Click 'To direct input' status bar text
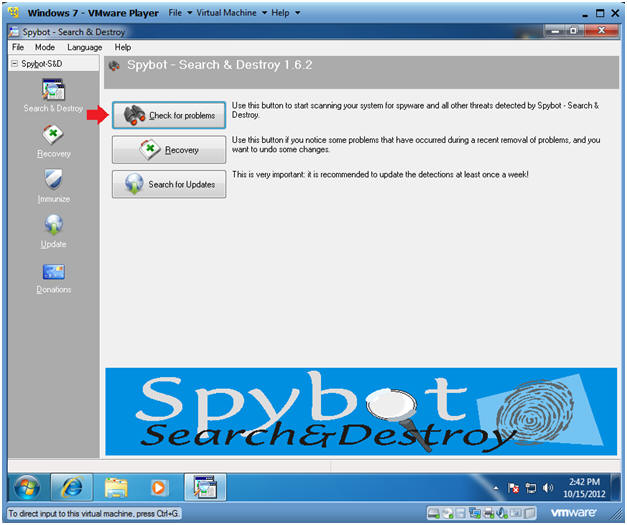Screen dimensions: 627x525 tap(93, 513)
